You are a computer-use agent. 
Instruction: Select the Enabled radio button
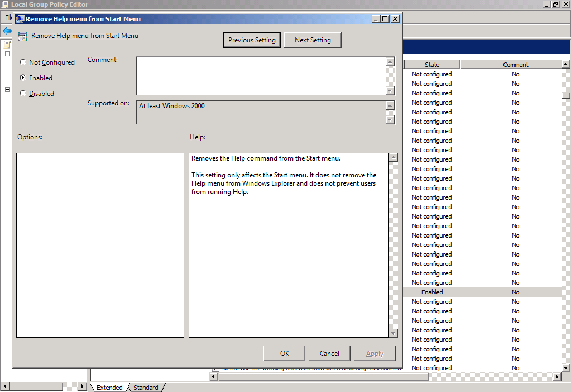23,78
